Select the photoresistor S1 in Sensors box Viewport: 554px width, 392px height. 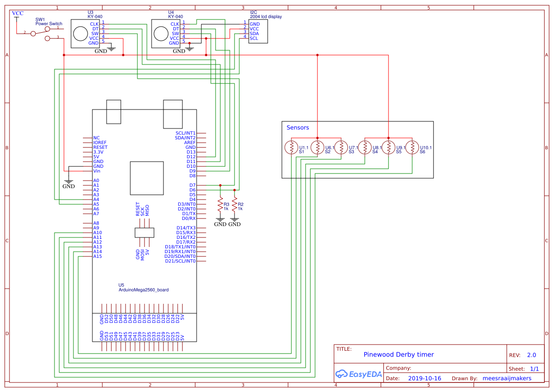(x=291, y=148)
